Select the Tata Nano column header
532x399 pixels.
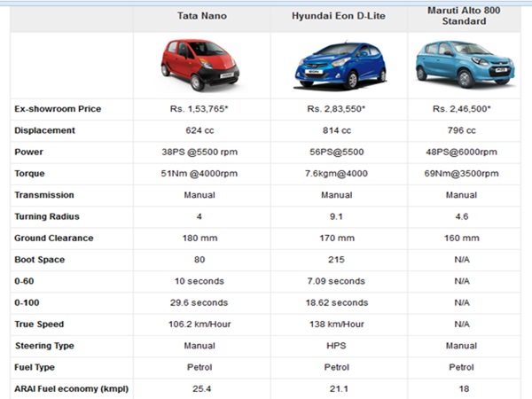click(x=200, y=17)
